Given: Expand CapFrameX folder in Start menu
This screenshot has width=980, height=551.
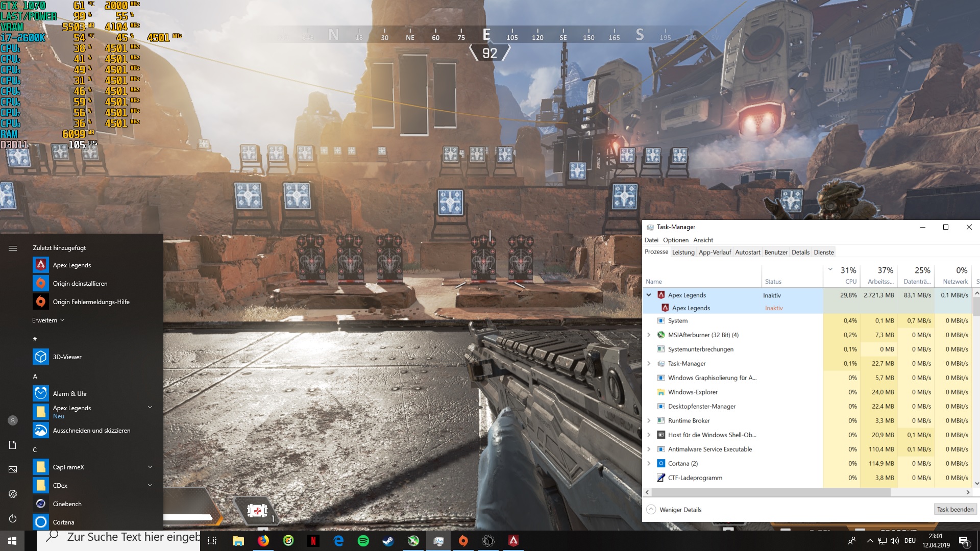Looking at the screenshot, I should coord(150,467).
